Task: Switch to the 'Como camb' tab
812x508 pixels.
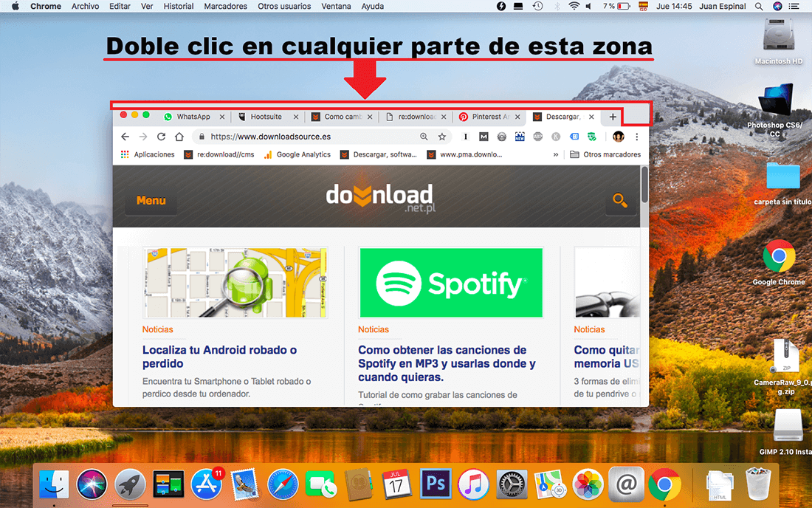Action: tap(343, 117)
